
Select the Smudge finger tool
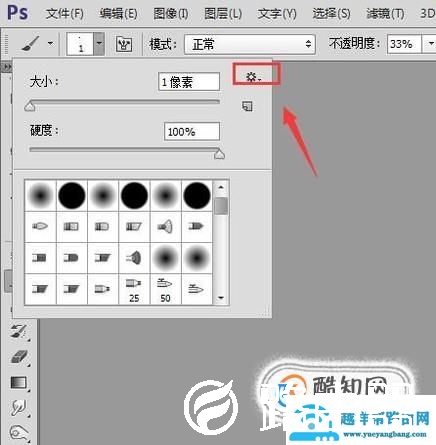pyautogui.click(x=19, y=408)
